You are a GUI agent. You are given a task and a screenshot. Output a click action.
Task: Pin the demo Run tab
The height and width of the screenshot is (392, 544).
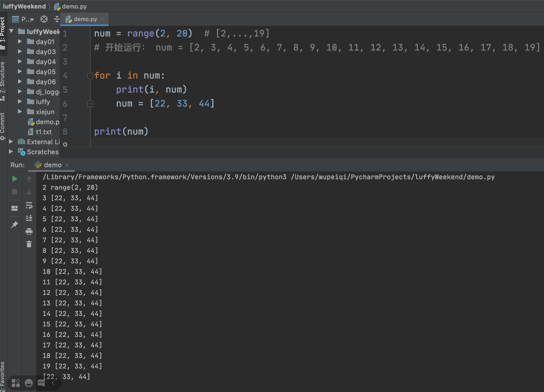15,225
